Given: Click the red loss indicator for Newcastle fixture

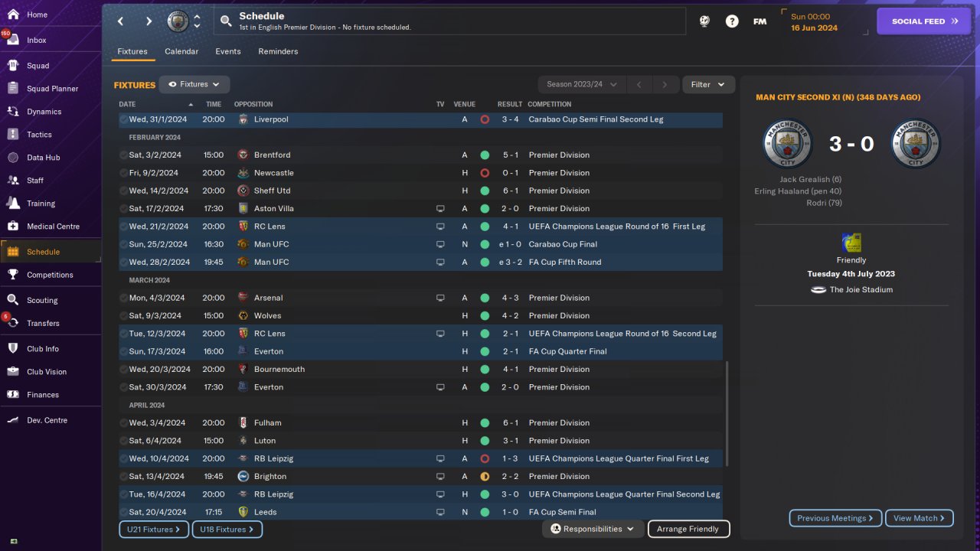Looking at the screenshot, I should tap(485, 173).
